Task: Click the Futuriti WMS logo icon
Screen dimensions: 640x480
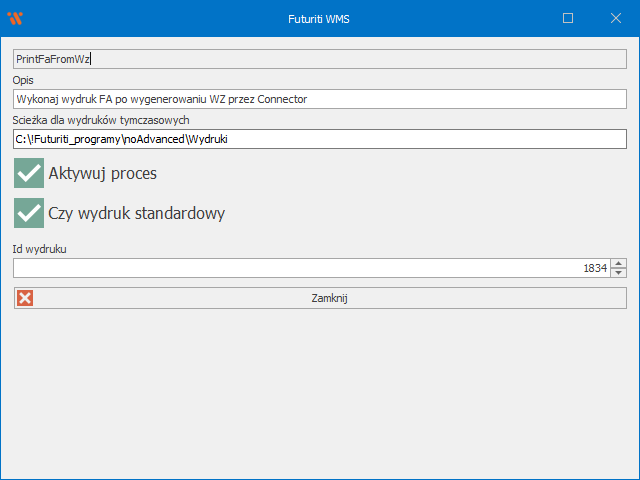Action: pos(15,18)
